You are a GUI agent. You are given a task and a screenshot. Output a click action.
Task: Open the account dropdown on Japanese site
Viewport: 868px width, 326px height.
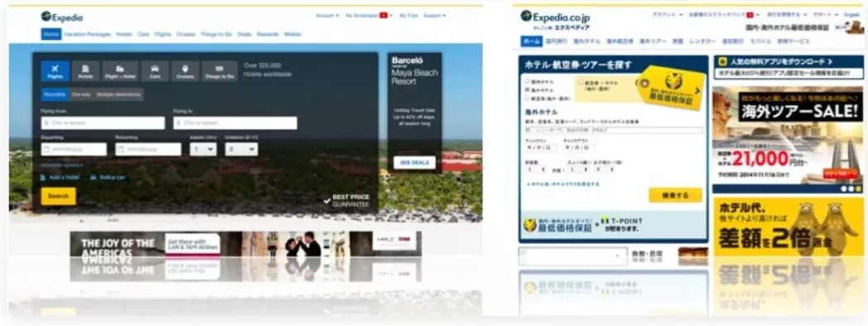668,15
